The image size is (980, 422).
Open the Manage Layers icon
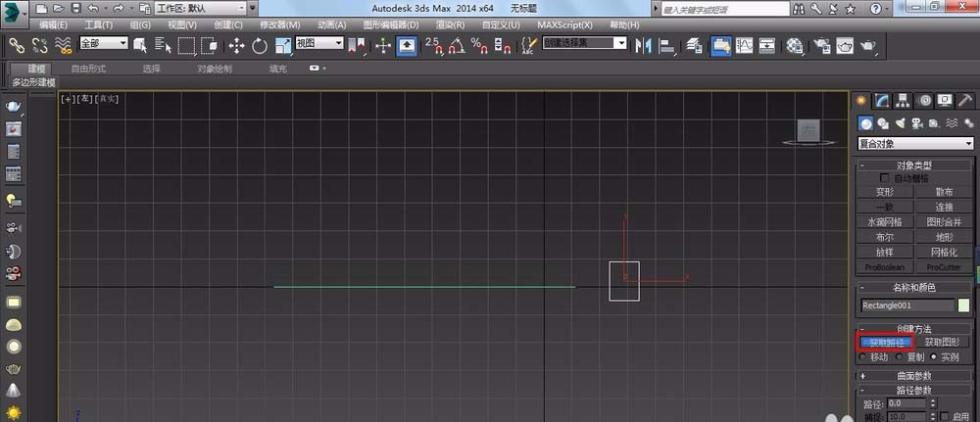[x=695, y=45]
